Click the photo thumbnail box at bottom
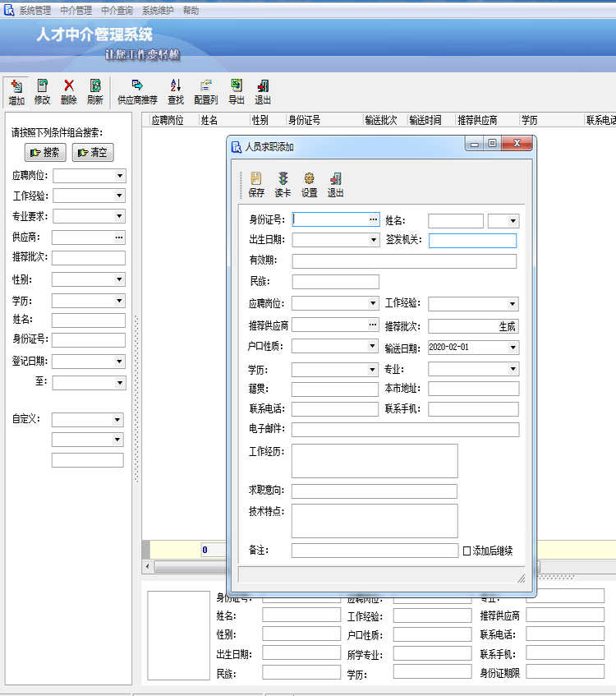 178,635
